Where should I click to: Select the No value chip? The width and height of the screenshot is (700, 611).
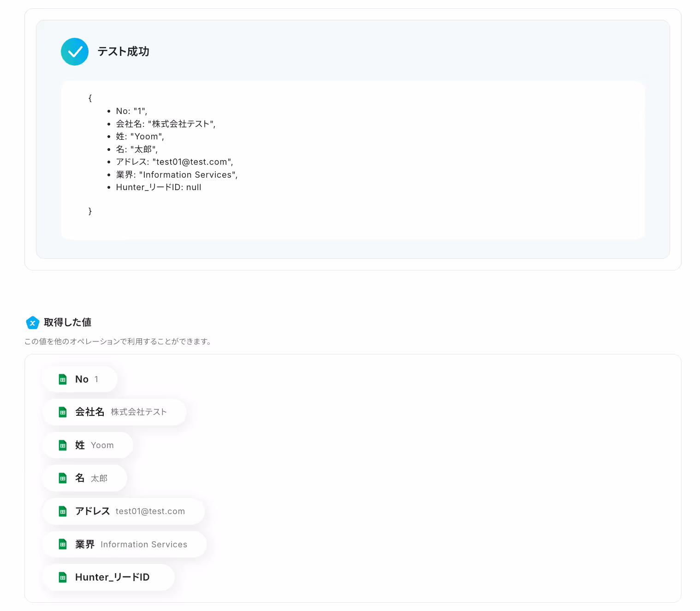coord(80,379)
